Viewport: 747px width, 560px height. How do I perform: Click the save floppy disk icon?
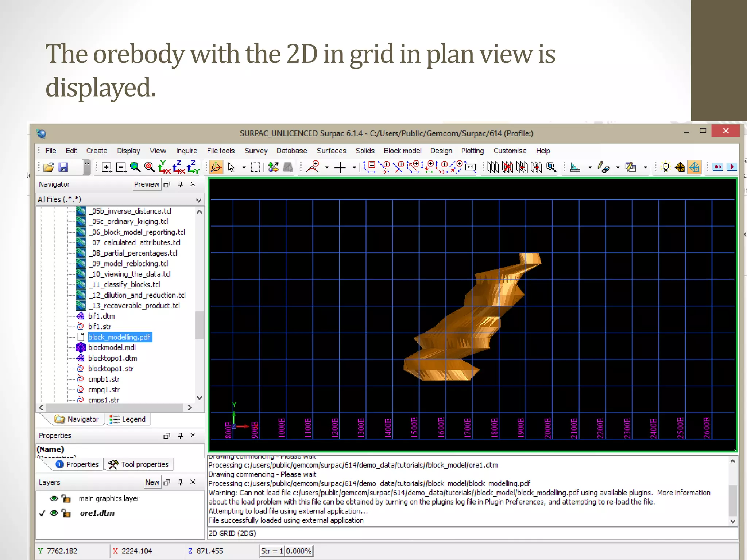63,167
